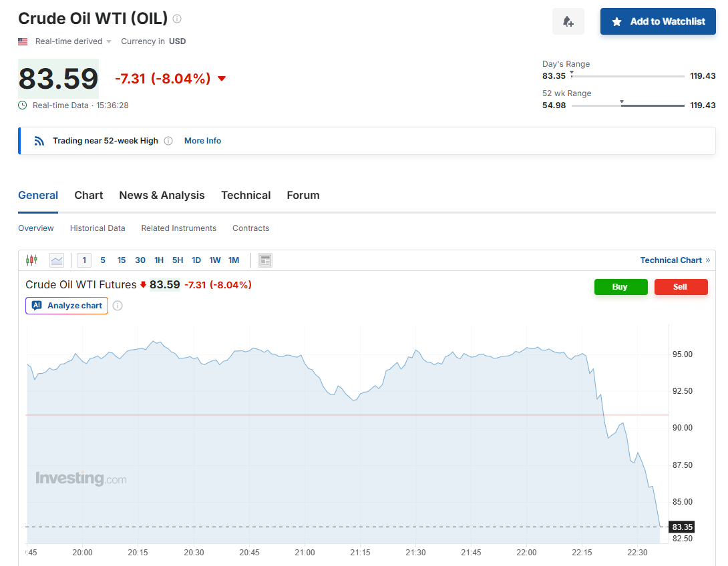Click the large 83.59 price value
Viewport: 728px width, 566px height.
59,78
